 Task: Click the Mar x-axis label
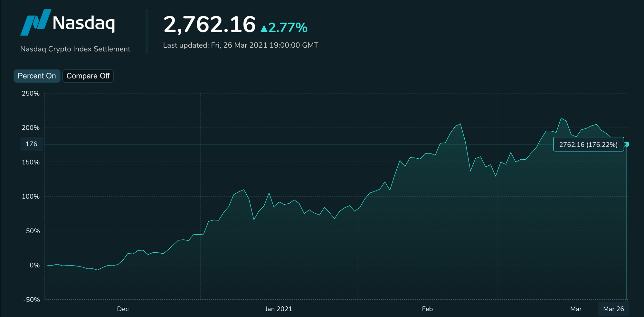point(576,309)
